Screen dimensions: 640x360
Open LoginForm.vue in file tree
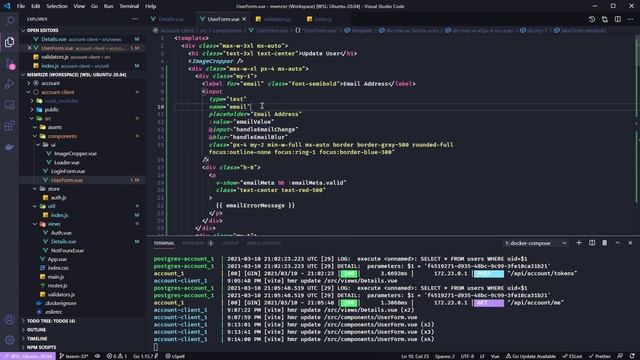[68, 171]
